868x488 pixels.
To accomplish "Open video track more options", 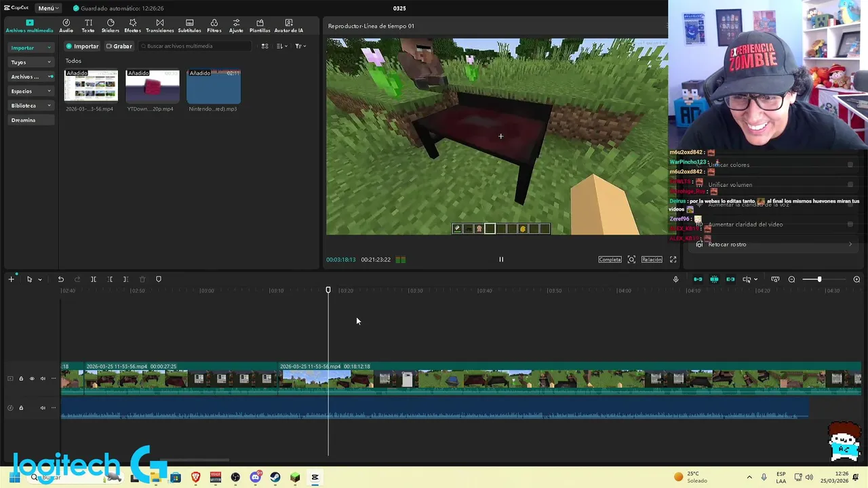I will (54, 379).
